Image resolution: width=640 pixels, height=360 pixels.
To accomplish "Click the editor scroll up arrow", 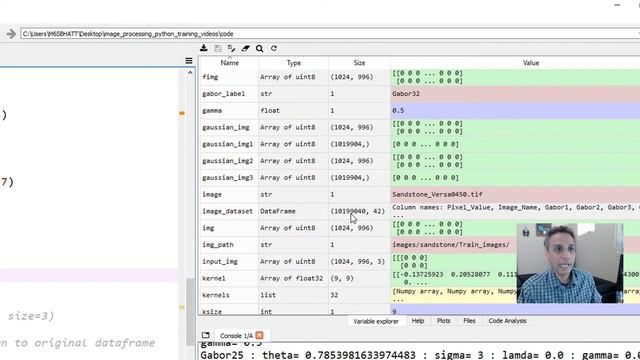I will pyautogui.click(x=190, y=73).
